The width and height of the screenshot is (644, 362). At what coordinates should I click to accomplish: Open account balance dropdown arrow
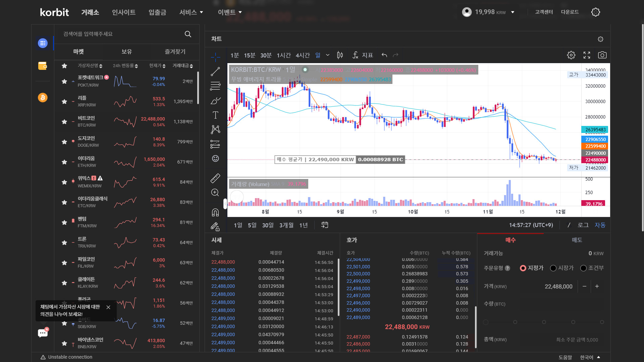tap(513, 12)
